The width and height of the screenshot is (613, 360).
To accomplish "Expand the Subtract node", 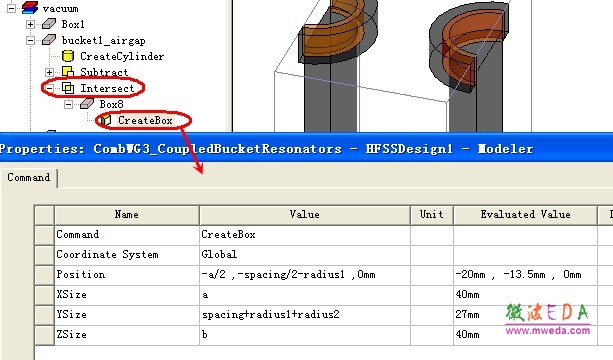I will 49,72.
